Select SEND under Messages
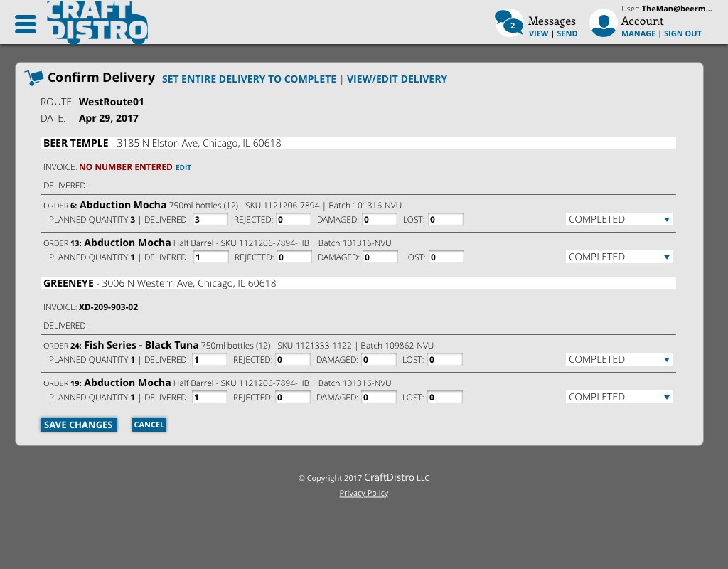Viewport: 728px width, 569px height. click(567, 33)
